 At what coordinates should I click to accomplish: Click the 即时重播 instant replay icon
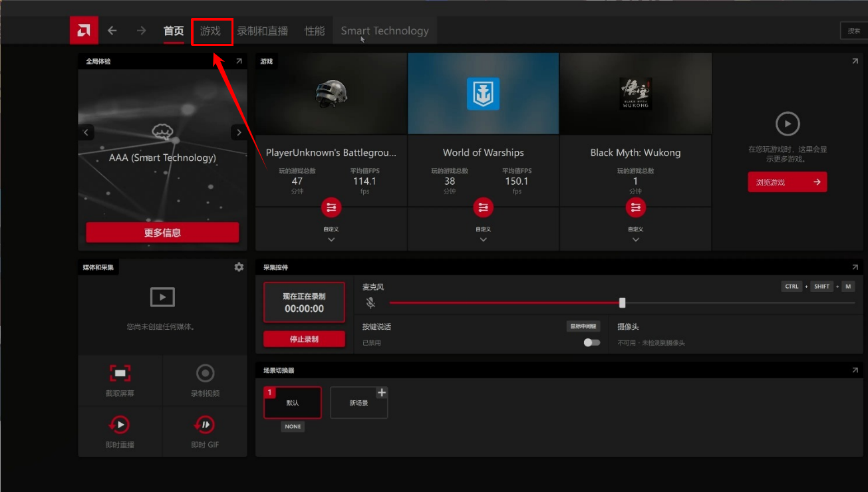[120, 425]
